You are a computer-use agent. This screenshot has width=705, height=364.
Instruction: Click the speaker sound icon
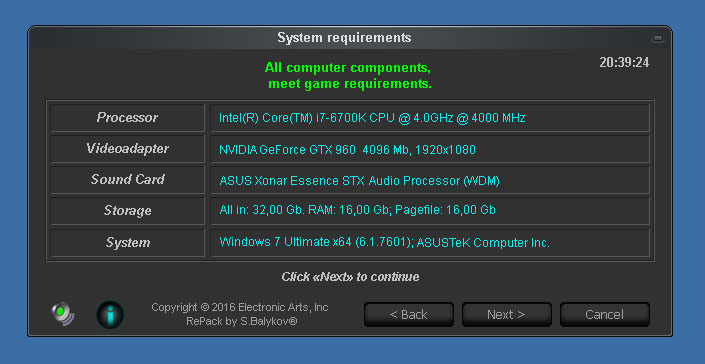pyautogui.click(x=63, y=314)
